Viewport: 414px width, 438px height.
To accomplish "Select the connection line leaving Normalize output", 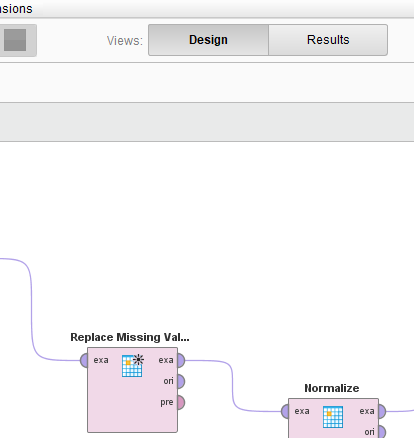I will (x=400, y=411).
